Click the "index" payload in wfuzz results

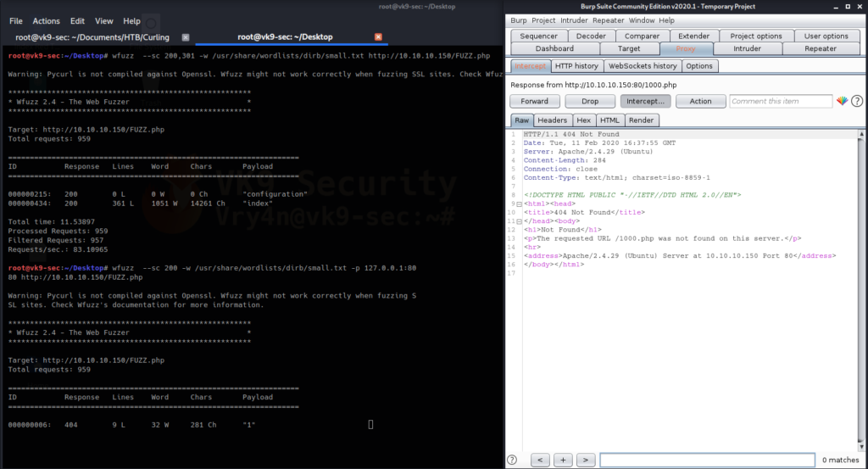coord(258,204)
